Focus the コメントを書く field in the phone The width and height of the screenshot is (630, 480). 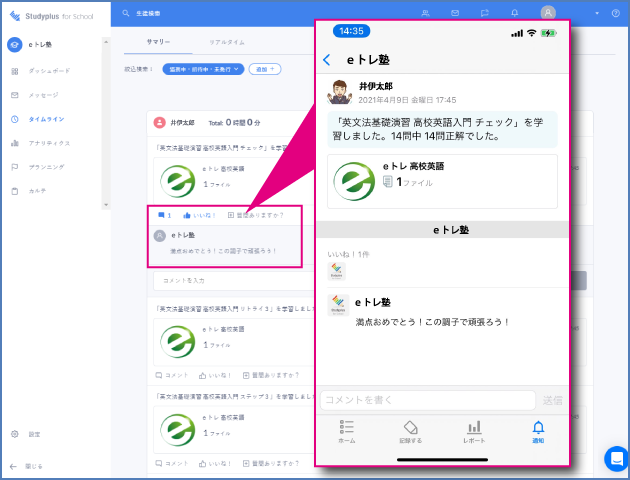[x=428, y=400]
